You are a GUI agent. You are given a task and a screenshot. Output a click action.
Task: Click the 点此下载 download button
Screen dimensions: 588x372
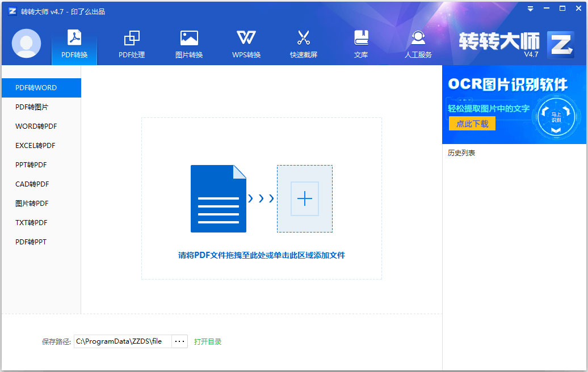click(472, 124)
